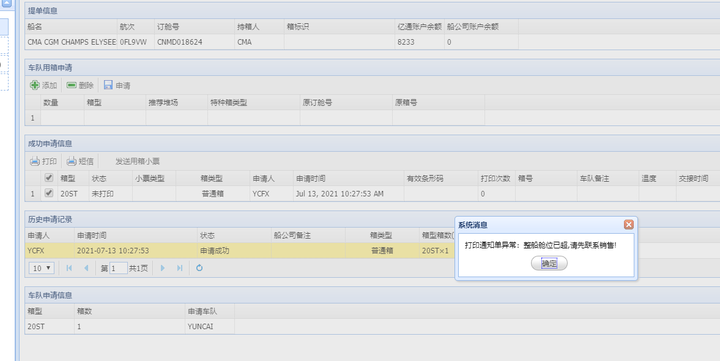Go to last page in pager
Image resolution: width=720 pixels, height=361 pixels.
180,268
